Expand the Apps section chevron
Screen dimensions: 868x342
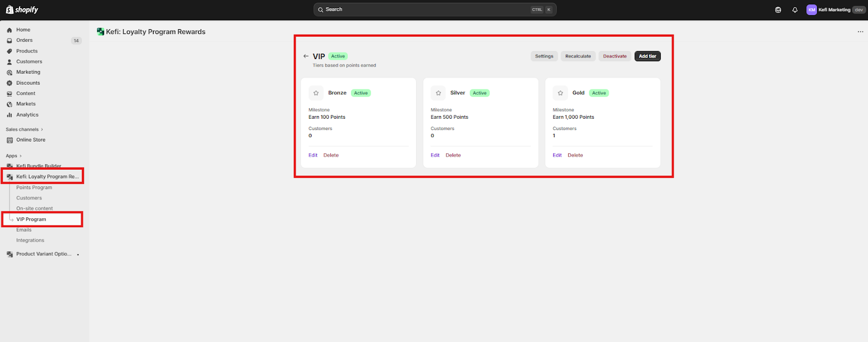[x=21, y=156]
